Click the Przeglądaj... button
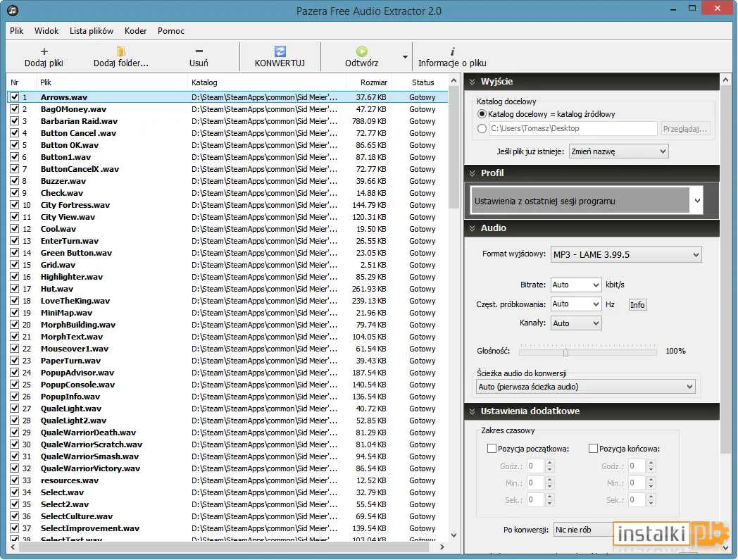 point(684,129)
